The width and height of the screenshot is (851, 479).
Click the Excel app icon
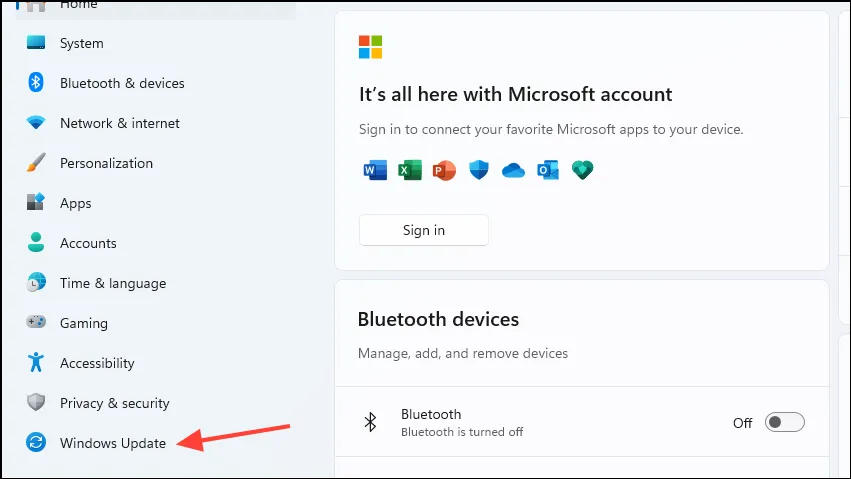coord(410,170)
